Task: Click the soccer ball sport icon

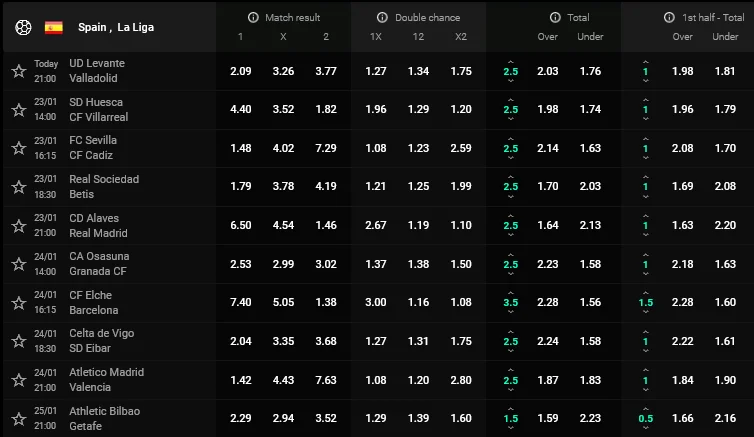Action: click(22, 27)
